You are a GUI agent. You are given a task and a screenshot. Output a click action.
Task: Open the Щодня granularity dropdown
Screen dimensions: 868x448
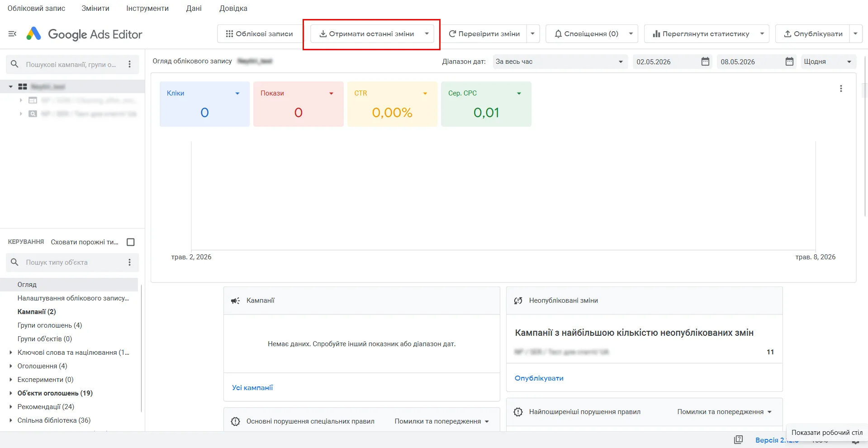click(828, 62)
